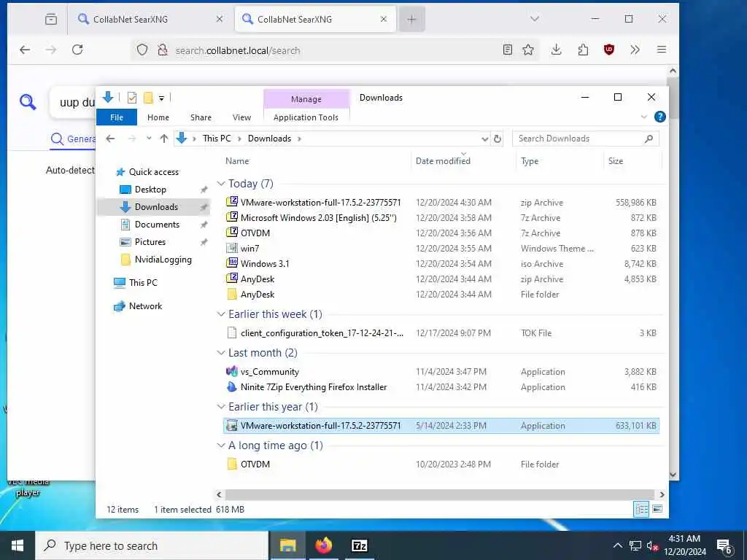
Task: Select the client_configuration_token TOK file
Action: point(441,332)
